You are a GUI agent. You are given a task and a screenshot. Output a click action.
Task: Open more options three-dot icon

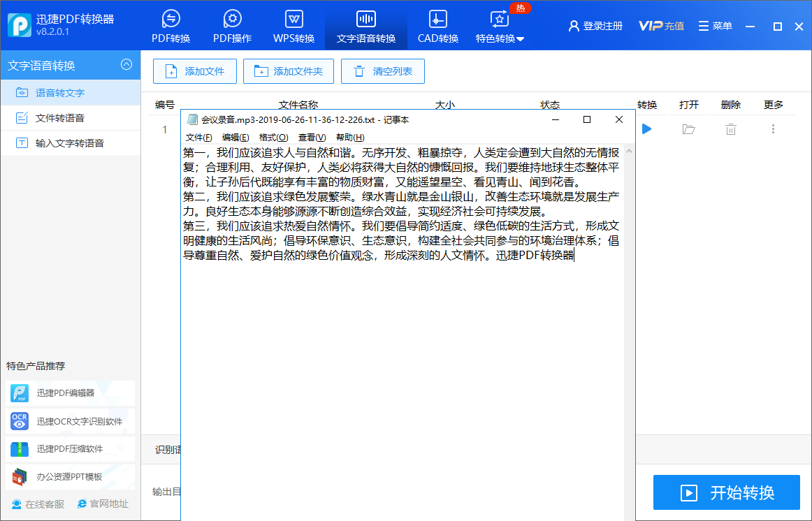point(773,129)
